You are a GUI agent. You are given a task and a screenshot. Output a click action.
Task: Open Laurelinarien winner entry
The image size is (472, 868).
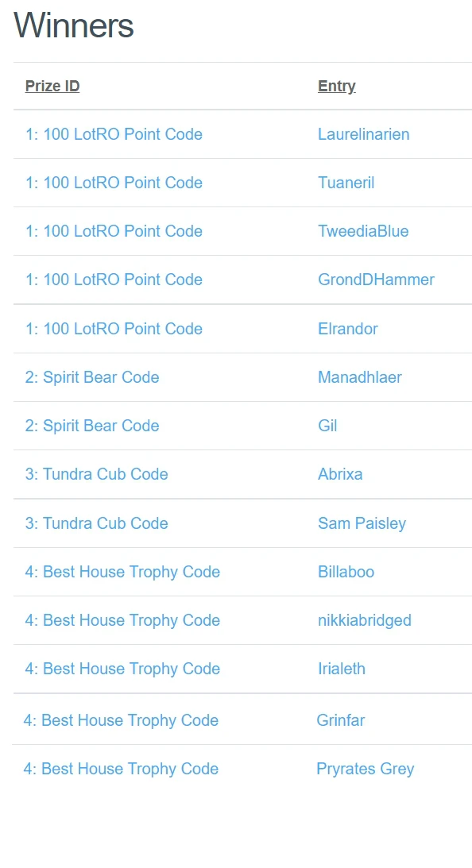pos(363,134)
